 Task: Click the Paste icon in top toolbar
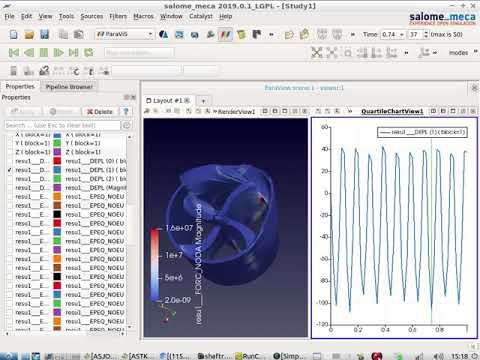pos(79,34)
